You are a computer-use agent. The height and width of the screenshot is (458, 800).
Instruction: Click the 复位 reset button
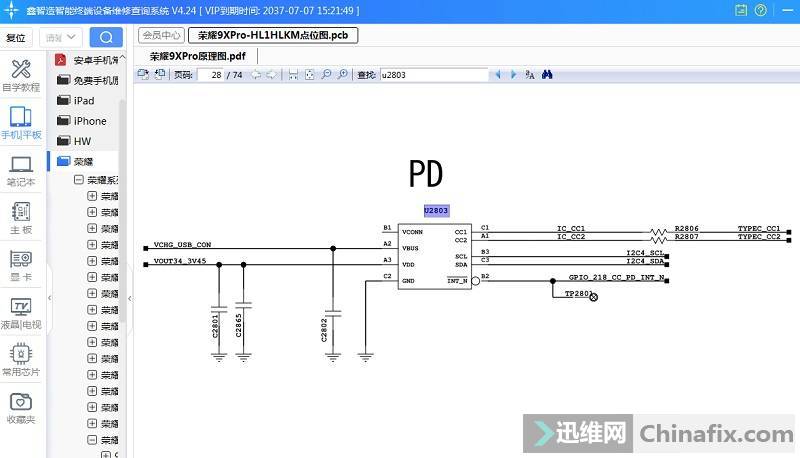coord(16,38)
